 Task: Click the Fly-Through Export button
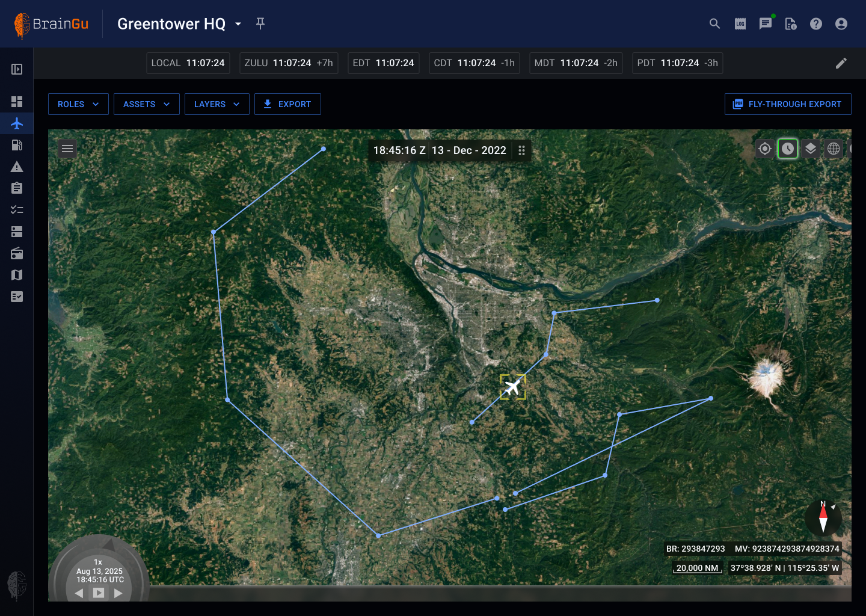(787, 104)
